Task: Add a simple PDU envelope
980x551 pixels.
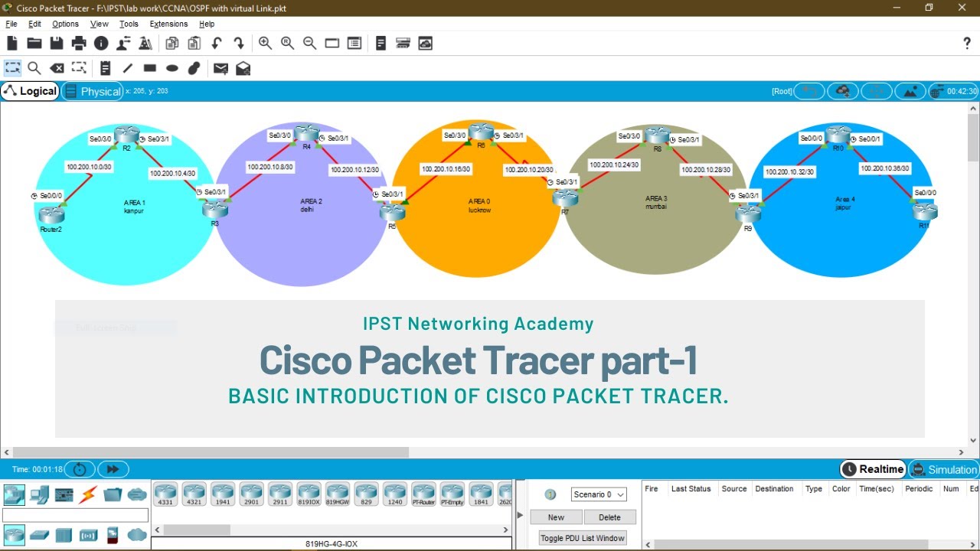Action: [220, 68]
